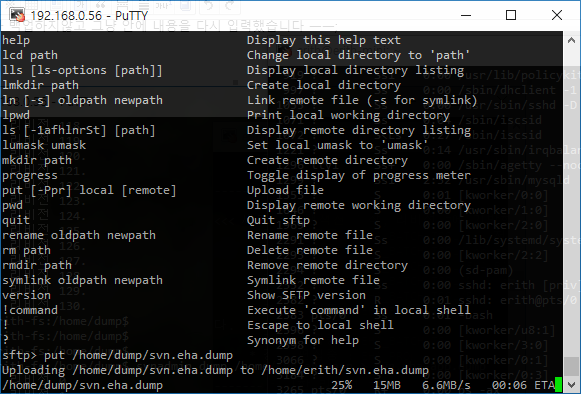Click the '15MB' transferred size
The height and width of the screenshot is (394, 581).
click(x=387, y=385)
